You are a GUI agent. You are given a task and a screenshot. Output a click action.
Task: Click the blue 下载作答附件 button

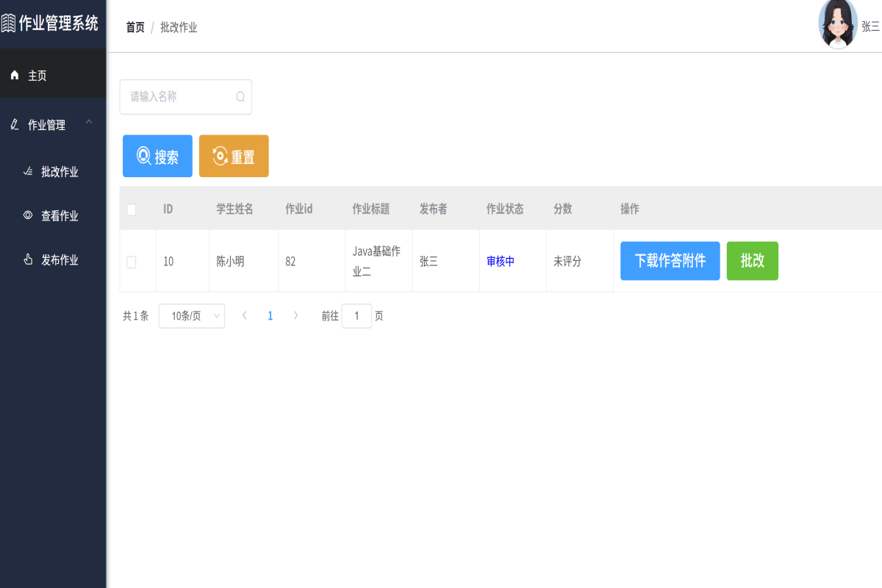[x=670, y=261]
